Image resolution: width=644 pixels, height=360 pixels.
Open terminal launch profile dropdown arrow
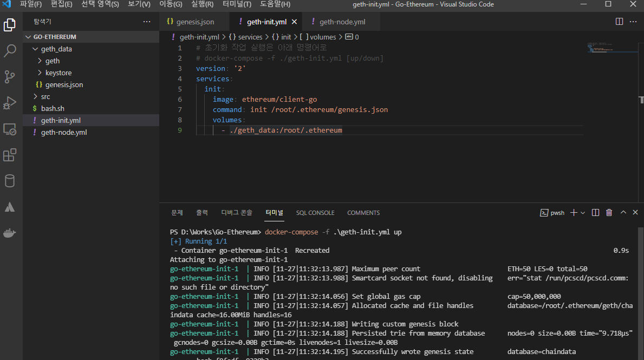tap(583, 213)
